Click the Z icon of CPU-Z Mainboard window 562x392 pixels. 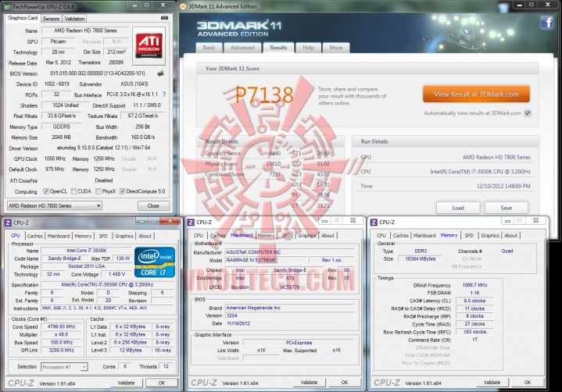191,223
